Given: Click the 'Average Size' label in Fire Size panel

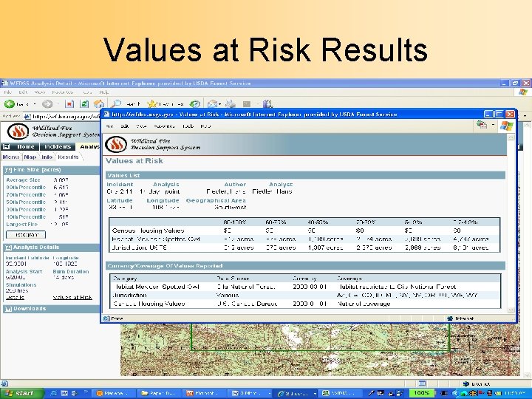Looking at the screenshot, I should [x=23, y=180].
